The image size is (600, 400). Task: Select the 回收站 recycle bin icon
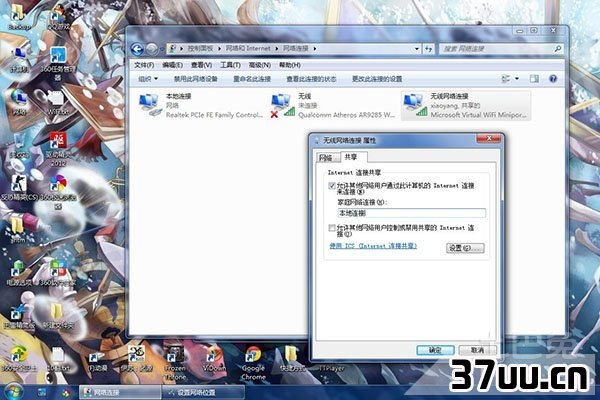[x=19, y=145]
